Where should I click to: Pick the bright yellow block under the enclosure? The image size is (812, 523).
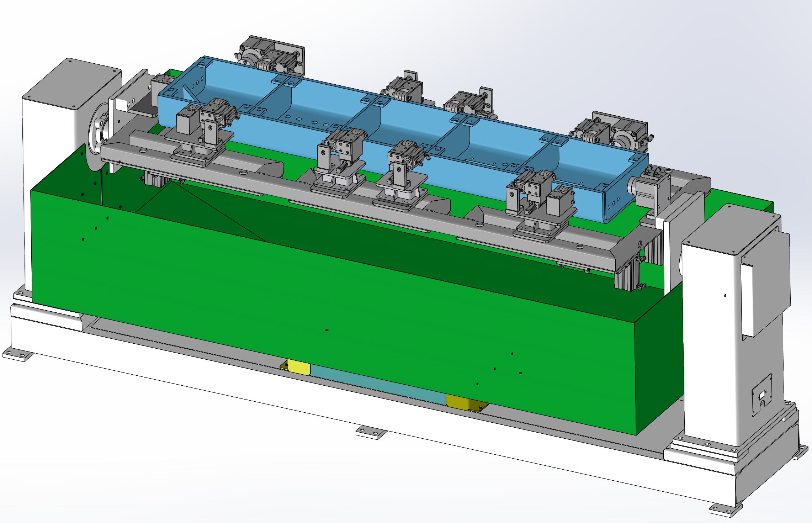(x=298, y=367)
